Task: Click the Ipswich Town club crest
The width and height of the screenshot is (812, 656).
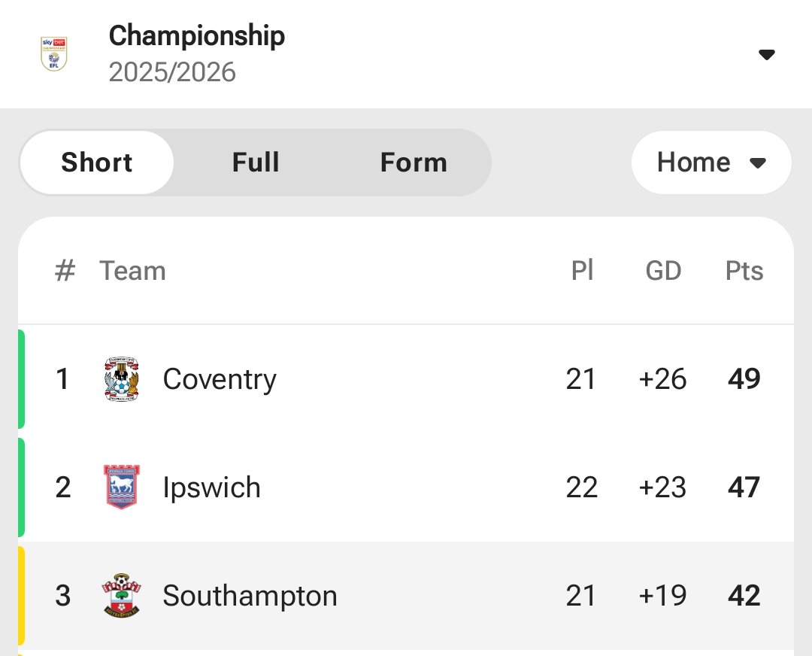Action: coord(121,487)
